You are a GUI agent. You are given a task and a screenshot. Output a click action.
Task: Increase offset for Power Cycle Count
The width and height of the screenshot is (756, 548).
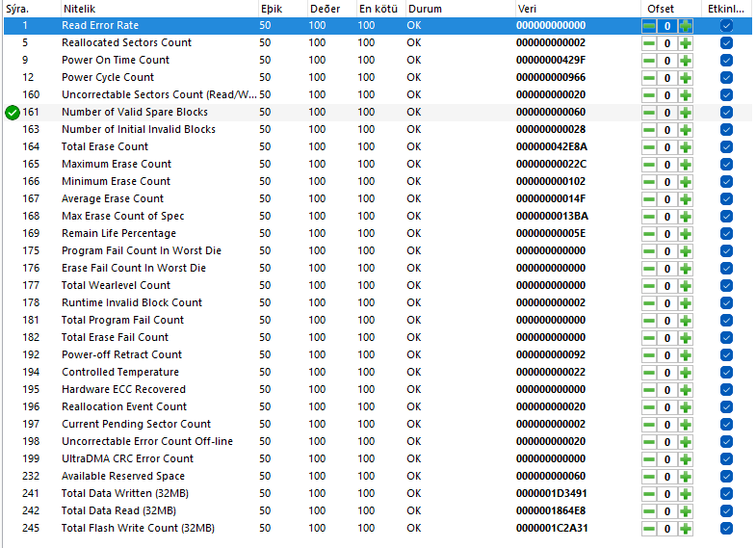pyautogui.click(x=685, y=78)
